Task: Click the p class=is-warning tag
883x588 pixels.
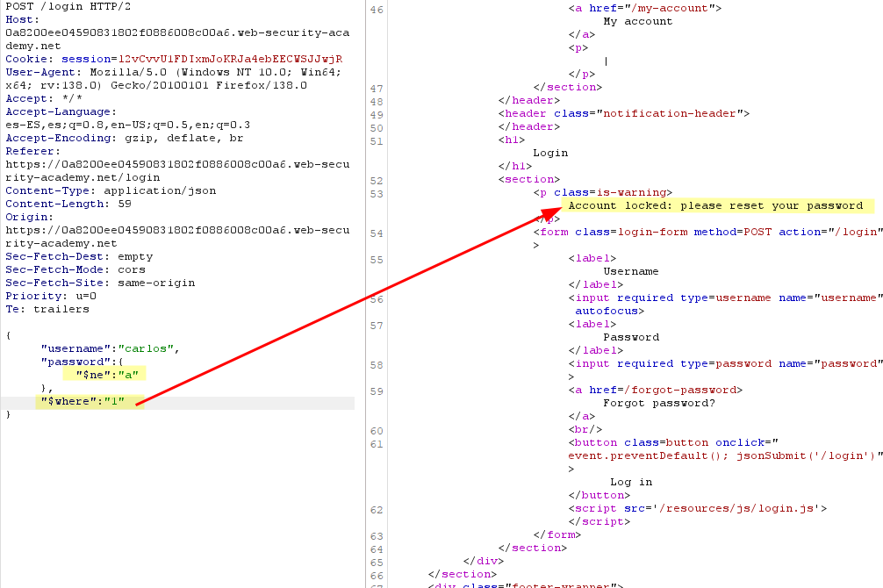Action: [602, 192]
